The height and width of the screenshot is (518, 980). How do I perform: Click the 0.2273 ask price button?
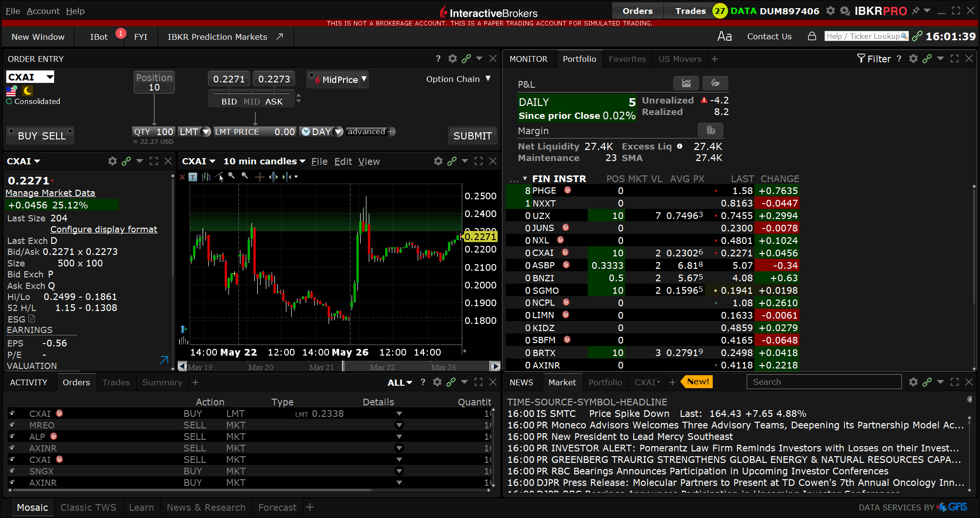(274, 79)
